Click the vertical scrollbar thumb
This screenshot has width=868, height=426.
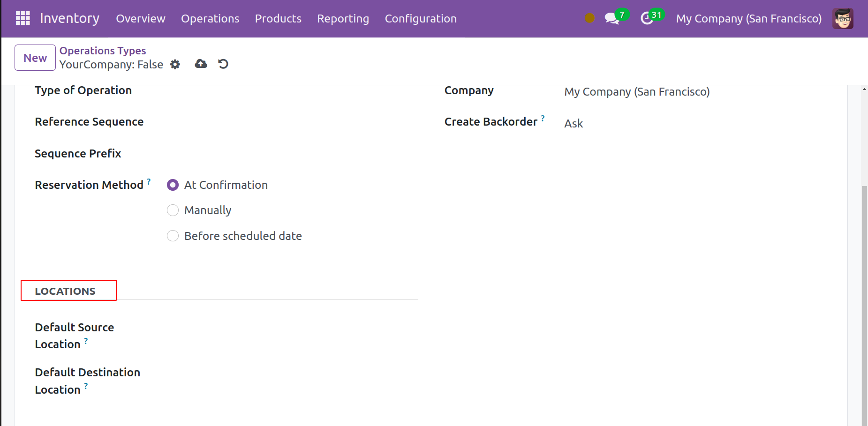864,305
